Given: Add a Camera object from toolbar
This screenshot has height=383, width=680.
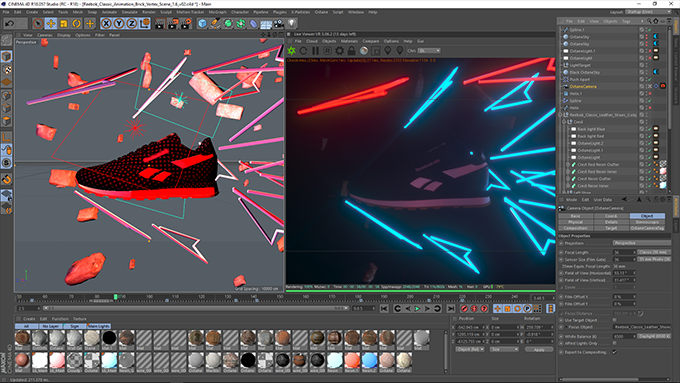Looking at the screenshot, I should click(x=279, y=23).
